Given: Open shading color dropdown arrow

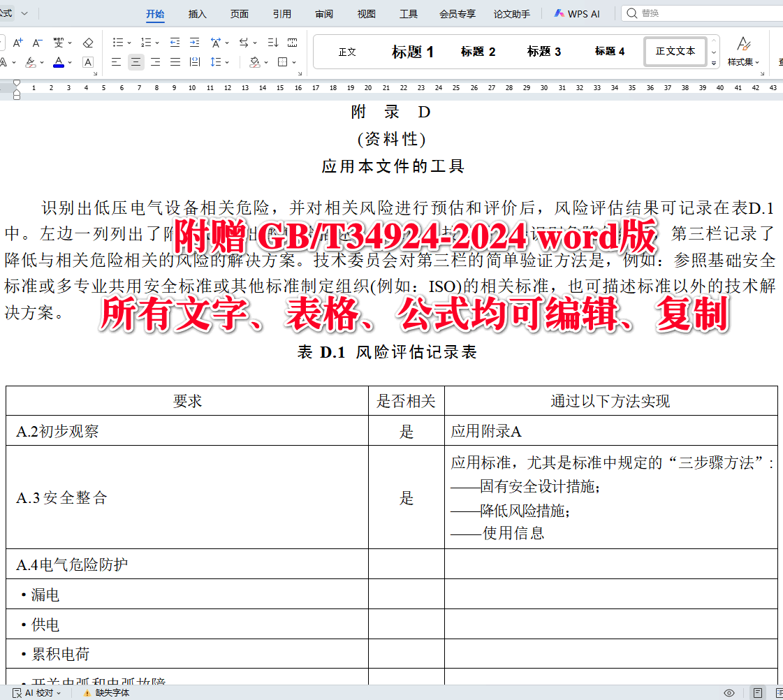Looking at the screenshot, I should tap(266, 62).
